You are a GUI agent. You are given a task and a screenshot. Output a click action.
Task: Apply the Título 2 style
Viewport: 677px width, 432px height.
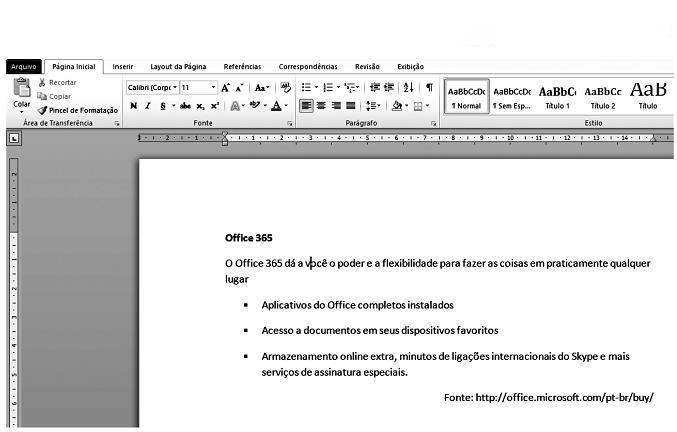click(603, 97)
